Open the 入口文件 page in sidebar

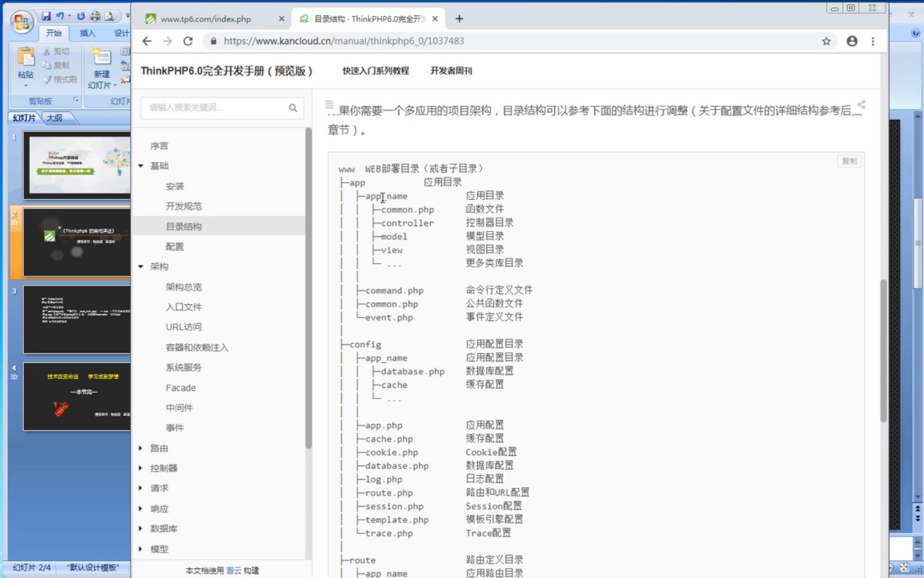[184, 307]
